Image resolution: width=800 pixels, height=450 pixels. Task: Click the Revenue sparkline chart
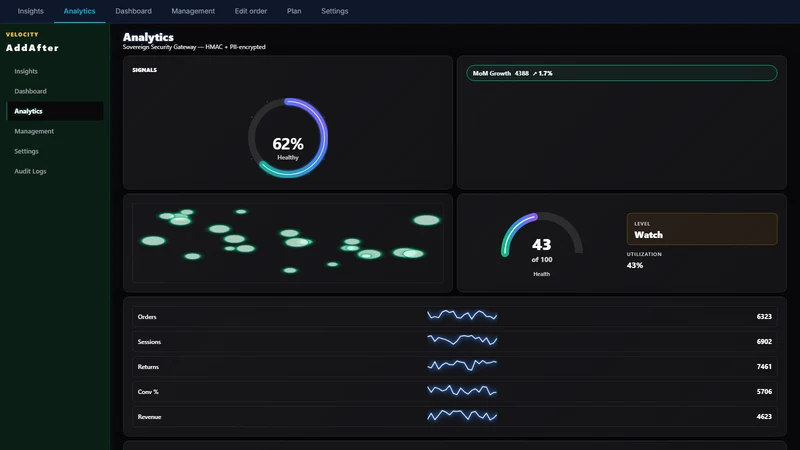462,415
